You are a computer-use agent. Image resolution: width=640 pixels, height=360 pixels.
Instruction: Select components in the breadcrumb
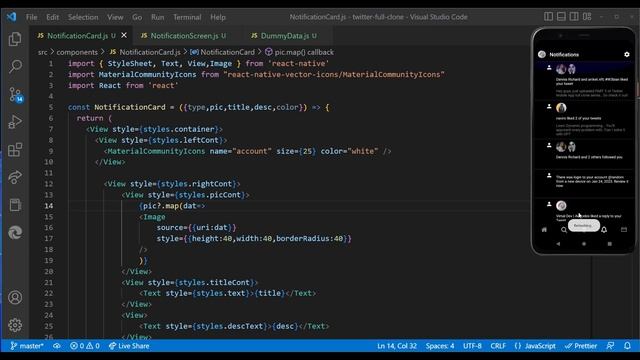[77, 52]
